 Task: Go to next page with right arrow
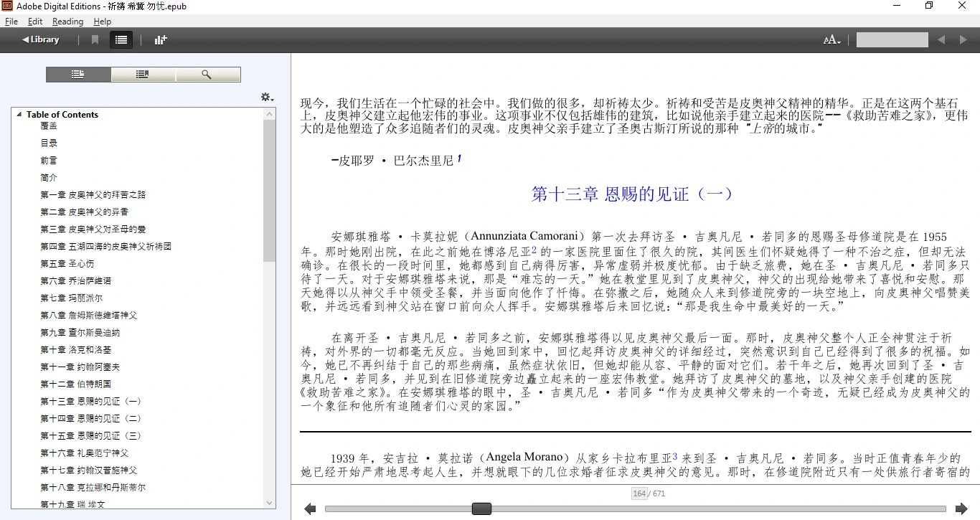coord(961,509)
